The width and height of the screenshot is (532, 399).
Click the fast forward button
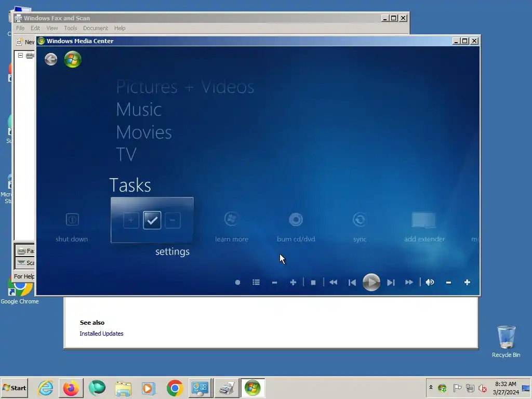pos(409,282)
